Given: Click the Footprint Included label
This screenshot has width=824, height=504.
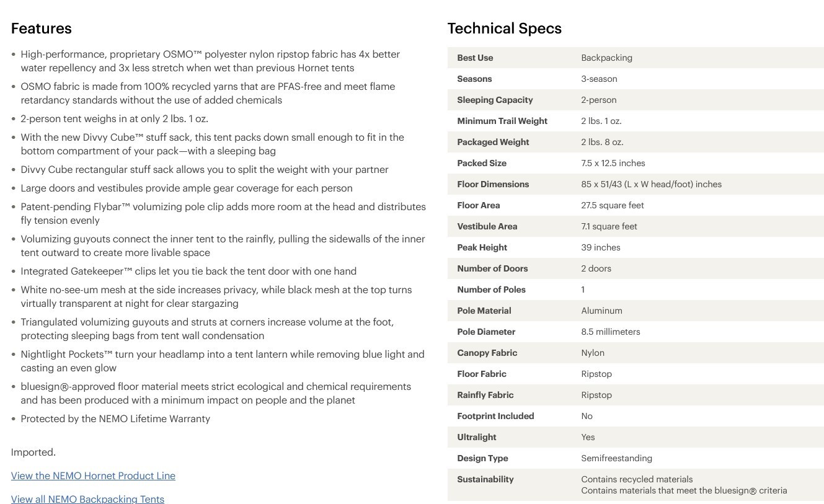Looking at the screenshot, I should coord(495,416).
